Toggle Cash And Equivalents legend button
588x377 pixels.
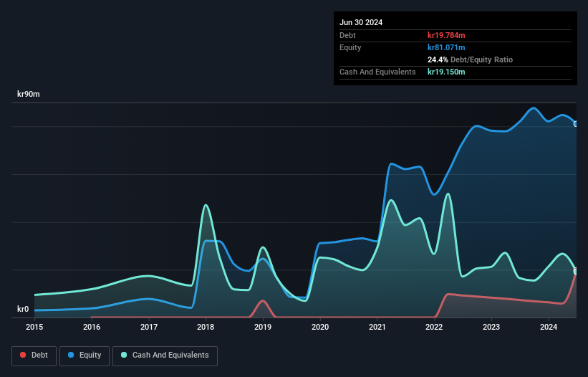165,355
